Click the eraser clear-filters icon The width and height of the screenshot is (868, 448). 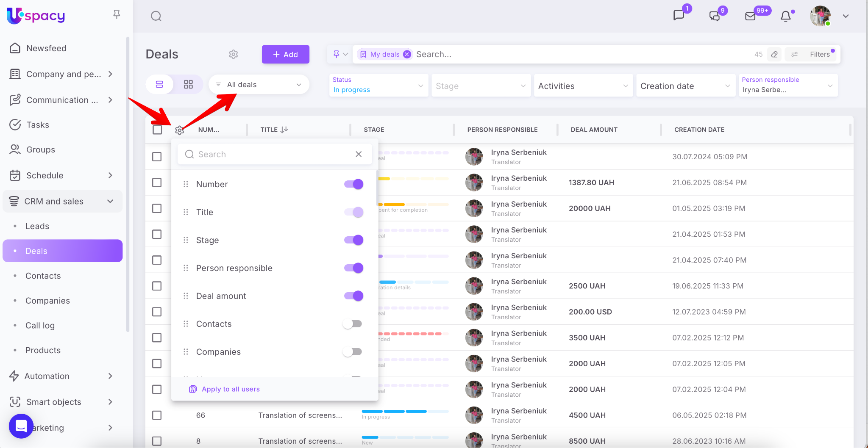coord(774,54)
